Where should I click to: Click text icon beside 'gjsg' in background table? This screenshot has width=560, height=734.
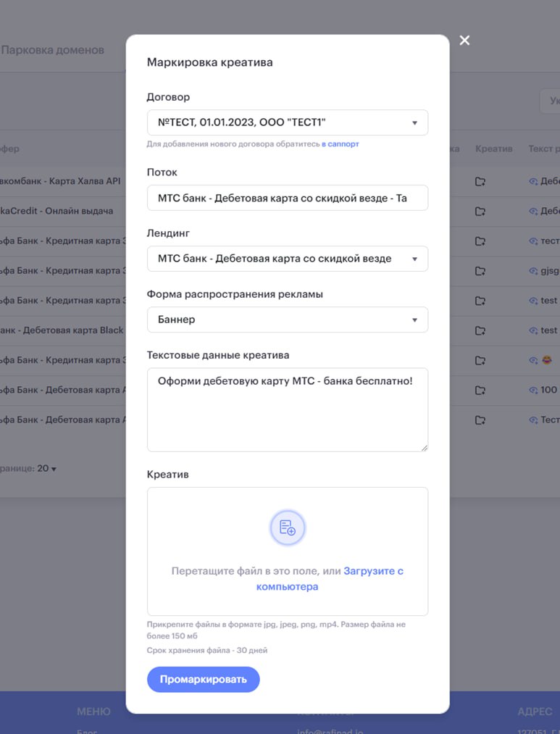[x=533, y=271]
